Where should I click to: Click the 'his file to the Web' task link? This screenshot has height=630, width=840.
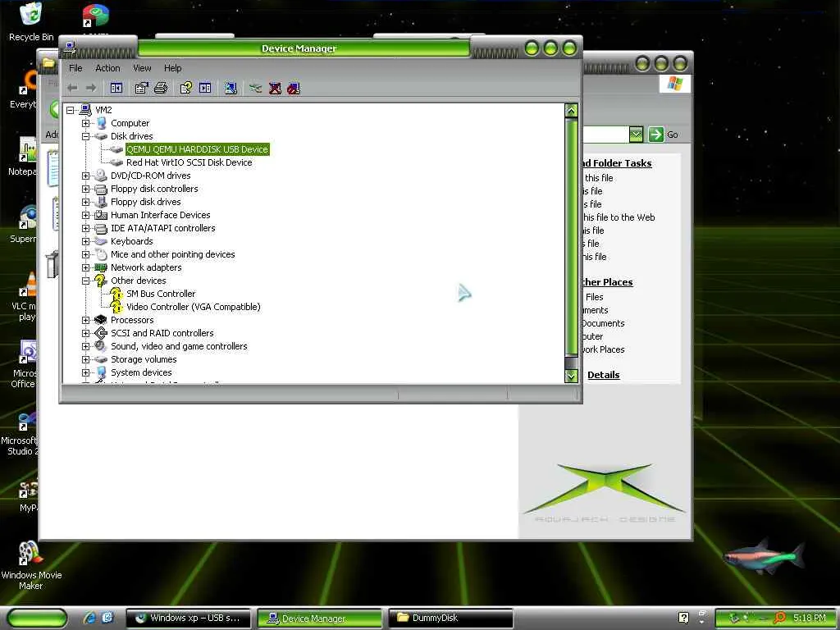[x=619, y=217]
